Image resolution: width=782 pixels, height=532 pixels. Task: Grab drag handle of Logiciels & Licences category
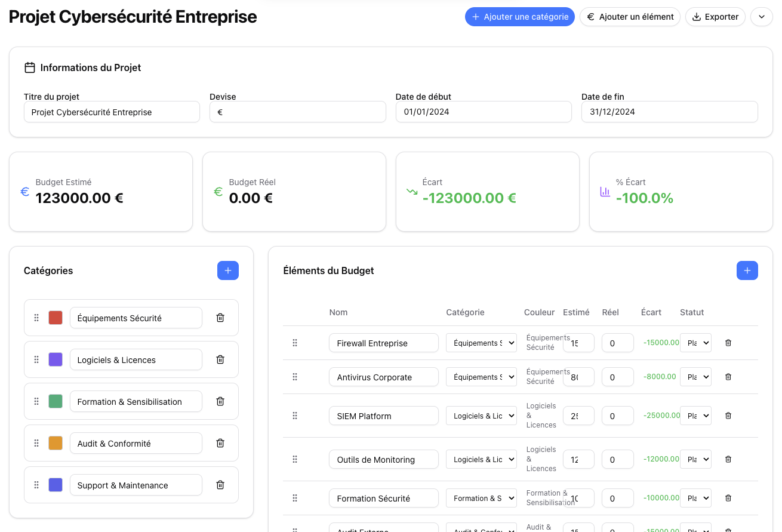(x=36, y=359)
